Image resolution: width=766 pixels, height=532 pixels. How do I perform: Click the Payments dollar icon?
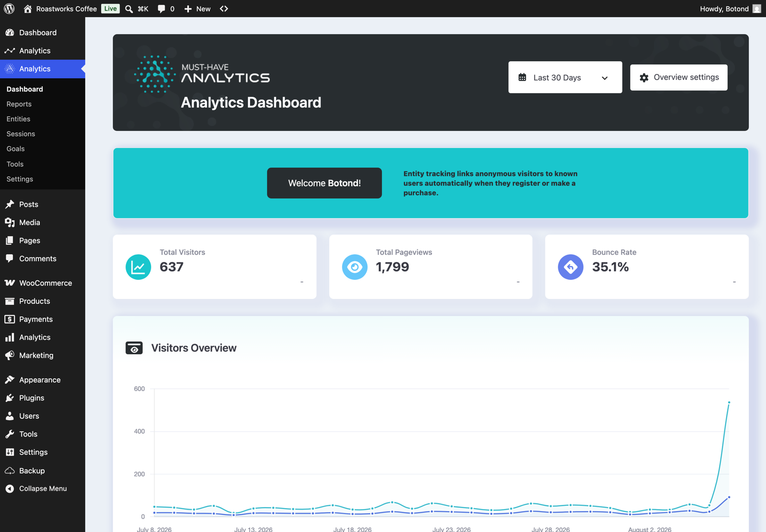tap(10, 319)
